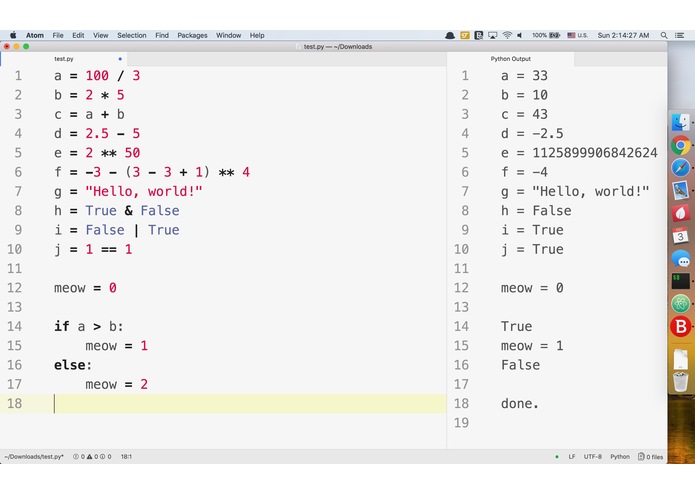Launch Google Chrome from the Dock
The width and height of the screenshot is (695, 494).
pos(680,145)
